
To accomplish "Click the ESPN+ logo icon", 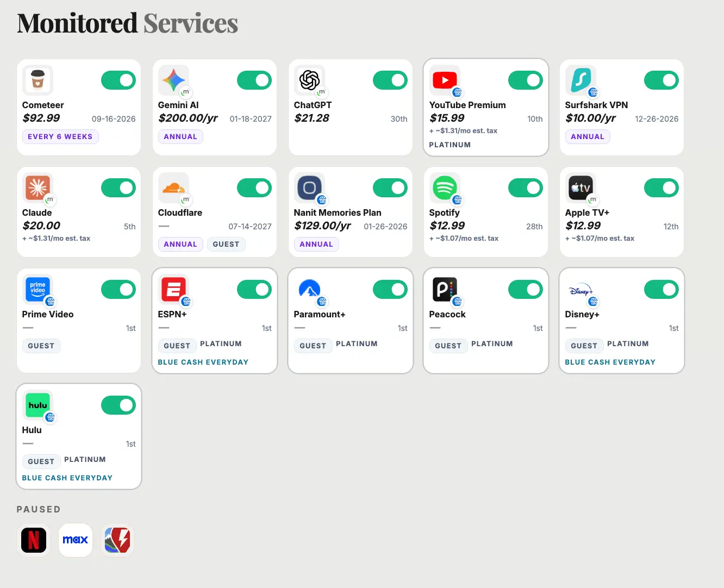I will pyautogui.click(x=173, y=290).
